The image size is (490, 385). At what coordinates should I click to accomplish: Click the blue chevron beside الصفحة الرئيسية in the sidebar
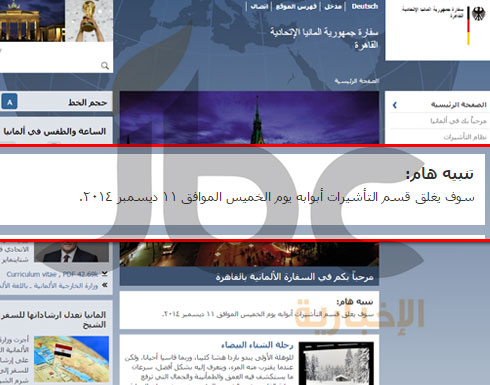pyautogui.click(x=395, y=105)
